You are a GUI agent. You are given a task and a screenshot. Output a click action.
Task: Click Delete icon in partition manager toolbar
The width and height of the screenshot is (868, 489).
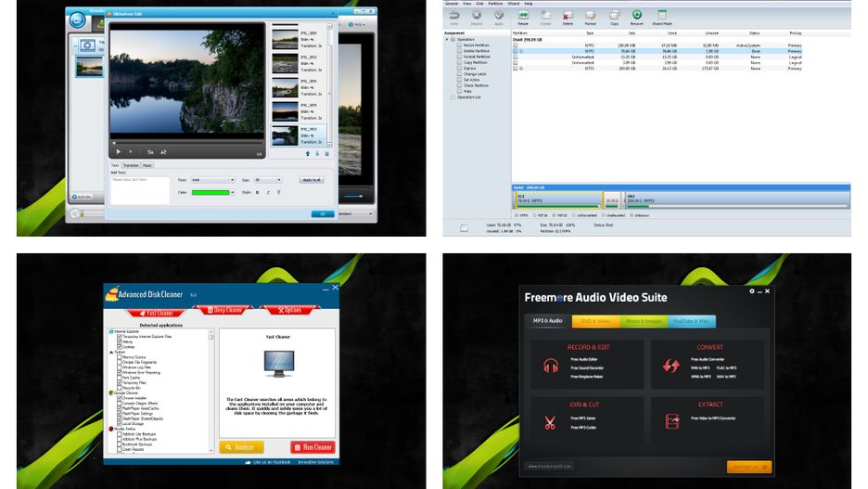pyautogui.click(x=568, y=16)
